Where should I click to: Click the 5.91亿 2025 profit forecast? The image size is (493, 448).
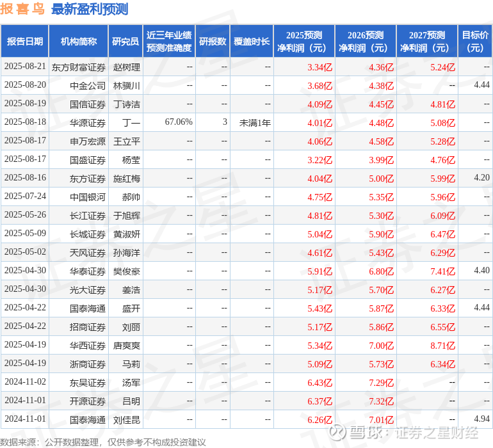pos(319,271)
